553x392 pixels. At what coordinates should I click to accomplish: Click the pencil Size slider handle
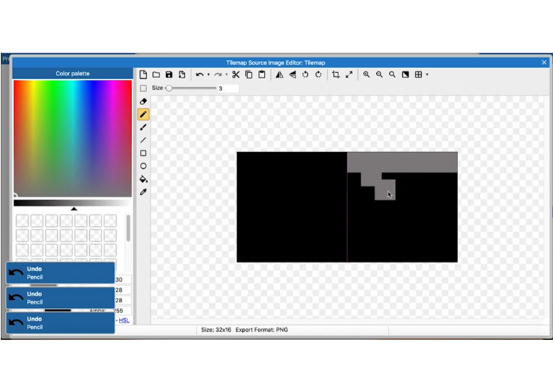pos(169,88)
